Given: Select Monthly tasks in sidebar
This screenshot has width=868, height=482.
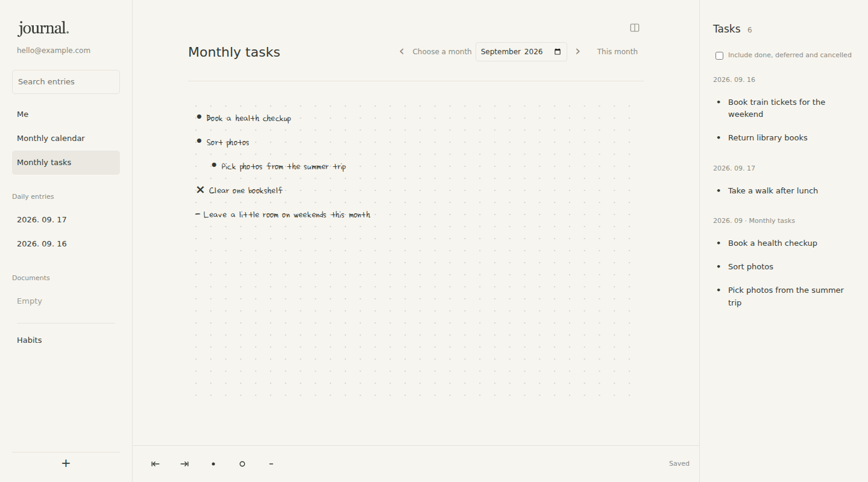Looking at the screenshot, I should coord(66,163).
